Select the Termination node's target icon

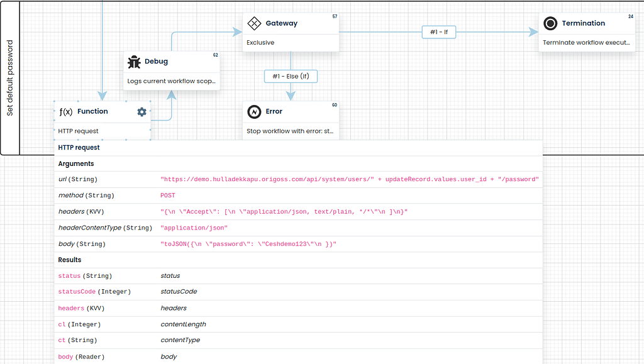point(550,23)
